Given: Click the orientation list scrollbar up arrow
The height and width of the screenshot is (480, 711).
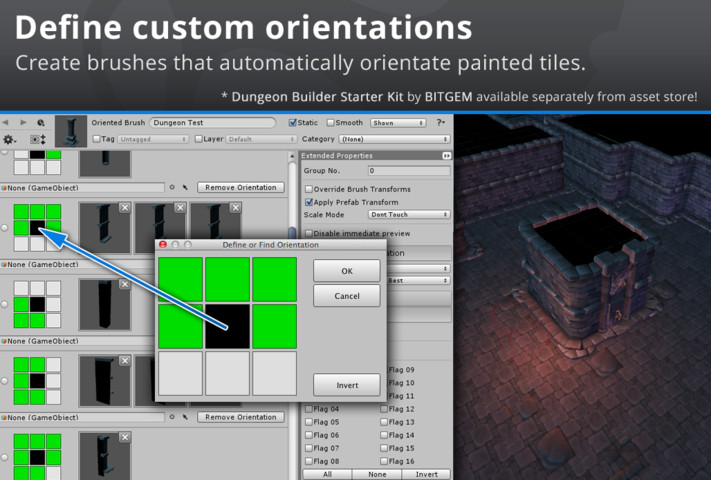Looking at the screenshot, I should [x=292, y=156].
